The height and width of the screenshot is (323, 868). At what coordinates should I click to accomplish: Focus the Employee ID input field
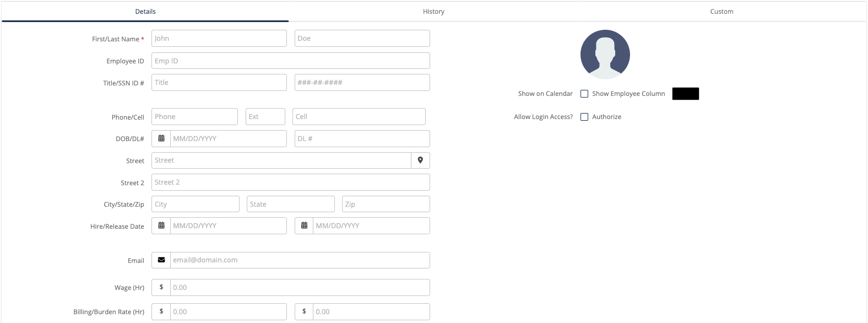click(291, 61)
